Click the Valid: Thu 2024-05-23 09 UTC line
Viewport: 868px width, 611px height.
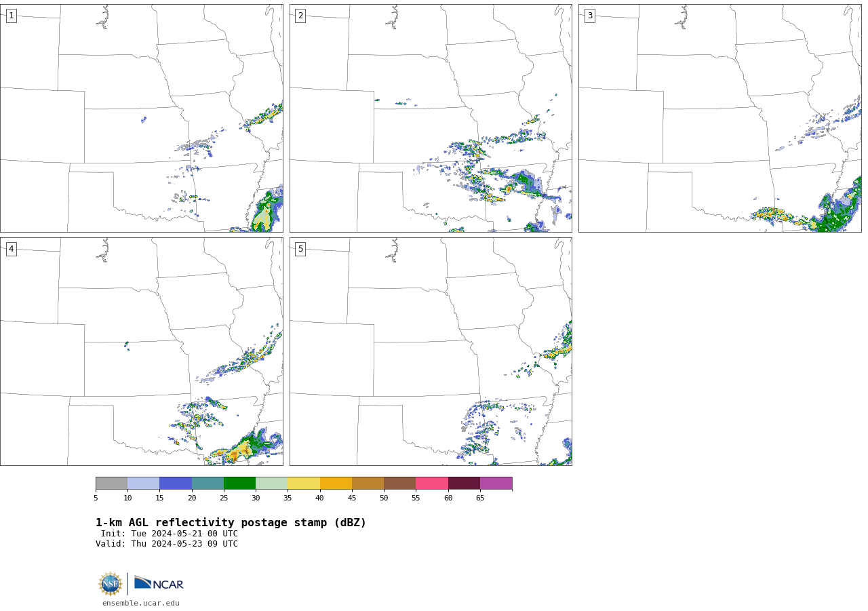(x=167, y=544)
